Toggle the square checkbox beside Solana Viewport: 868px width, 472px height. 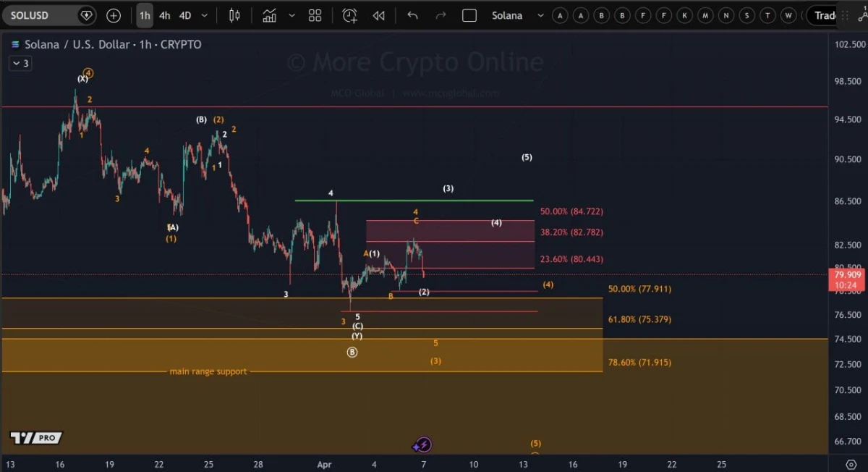[x=469, y=15]
